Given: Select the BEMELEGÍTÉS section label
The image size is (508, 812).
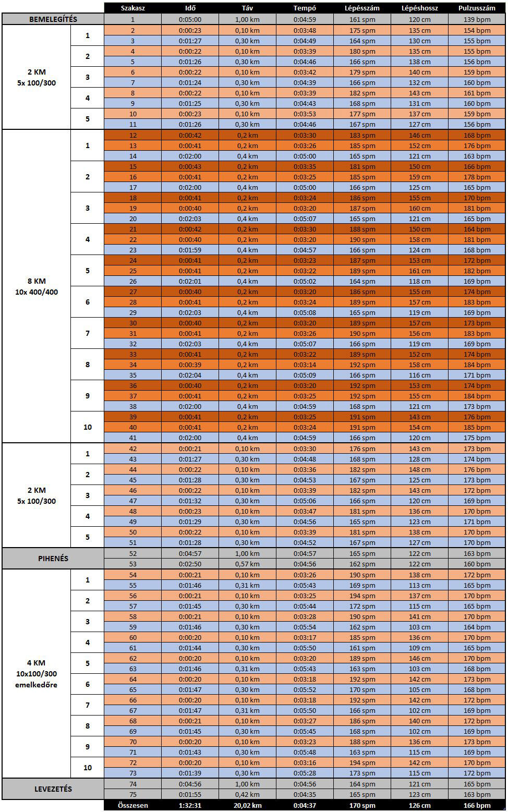Looking at the screenshot, I should coord(53,19).
